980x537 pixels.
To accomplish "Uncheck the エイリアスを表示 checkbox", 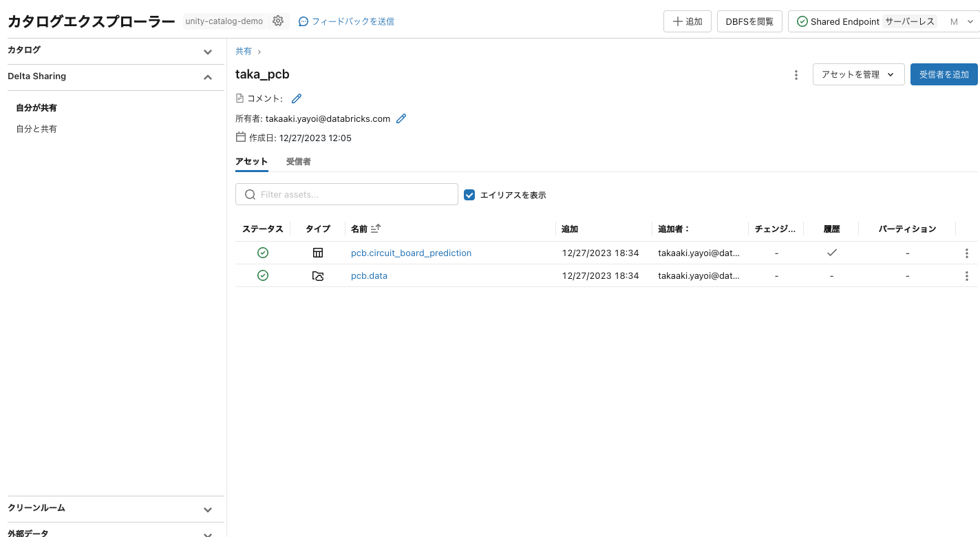I will (x=469, y=194).
